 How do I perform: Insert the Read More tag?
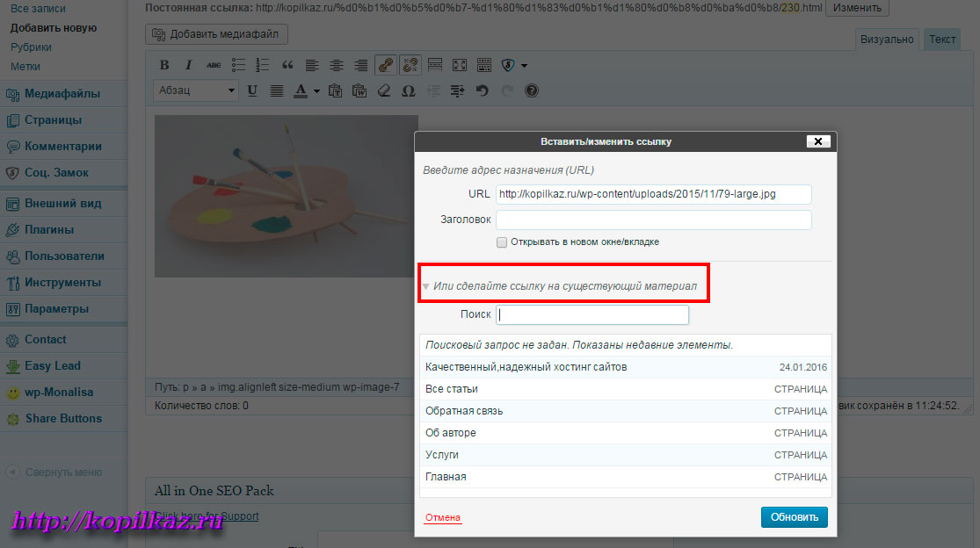point(435,65)
